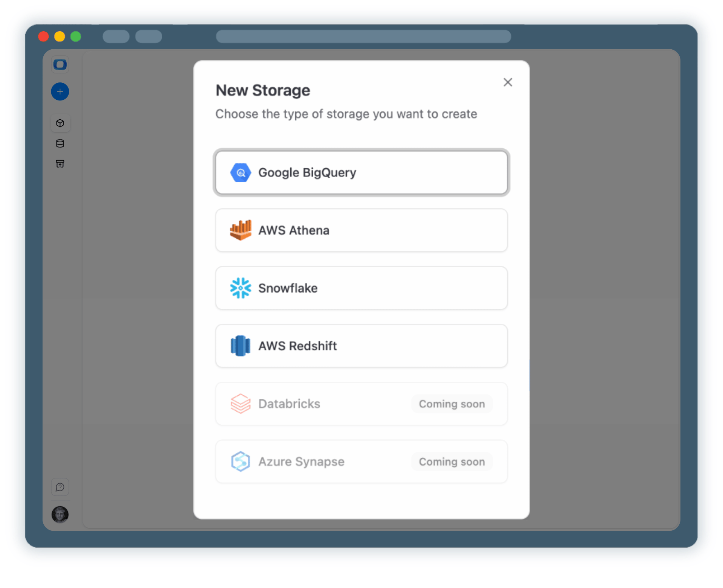This screenshot has width=723, height=588.
Task: Click the user profile avatar photo
Action: 60,515
